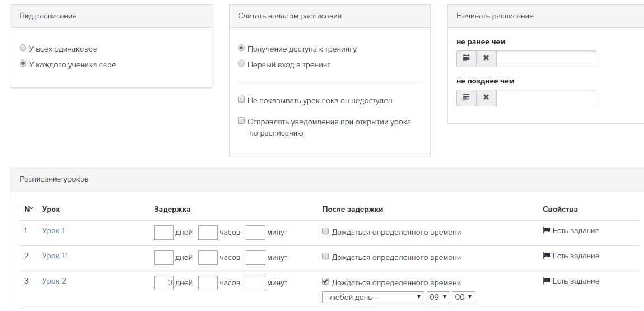The height and width of the screenshot is (311, 644).
Task: Click flag icon for Урок 1 'Есть задание'
Action: 547,230
